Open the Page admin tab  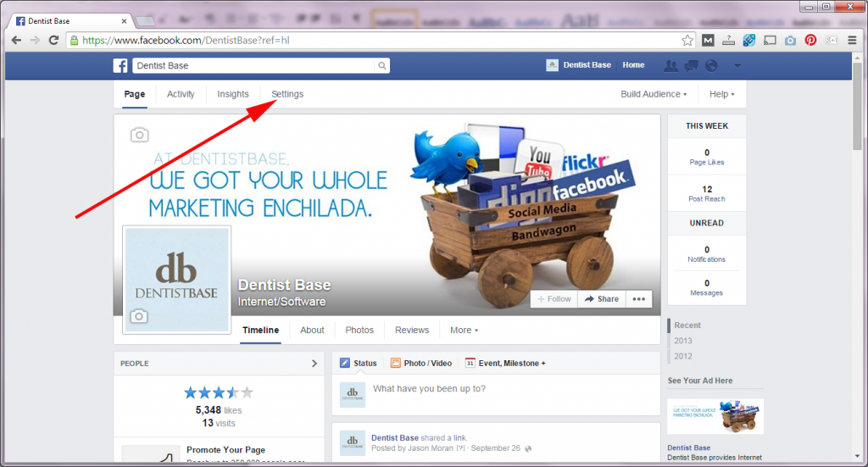pyautogui.click(x=135, y=94)
